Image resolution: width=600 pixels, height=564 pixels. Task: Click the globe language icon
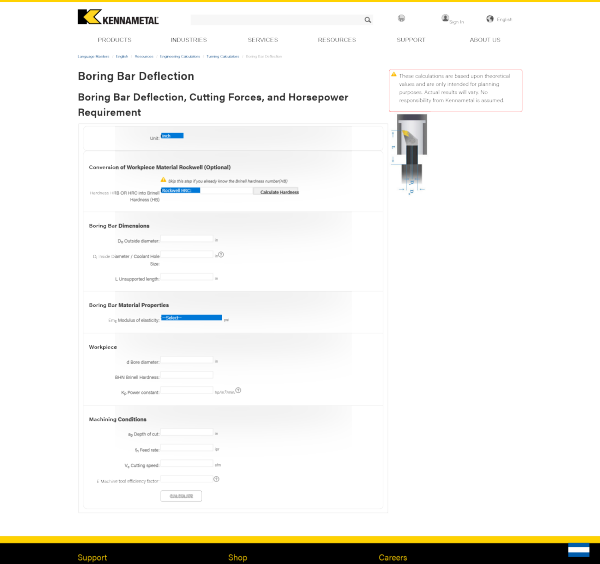click(490, 19)
